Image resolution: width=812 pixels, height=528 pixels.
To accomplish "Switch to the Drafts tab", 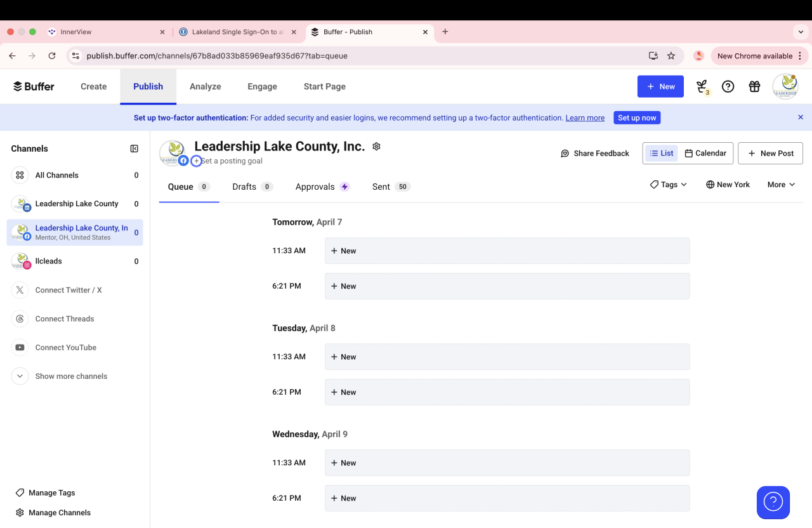I will pyautogui.click(x=252, y=187).
